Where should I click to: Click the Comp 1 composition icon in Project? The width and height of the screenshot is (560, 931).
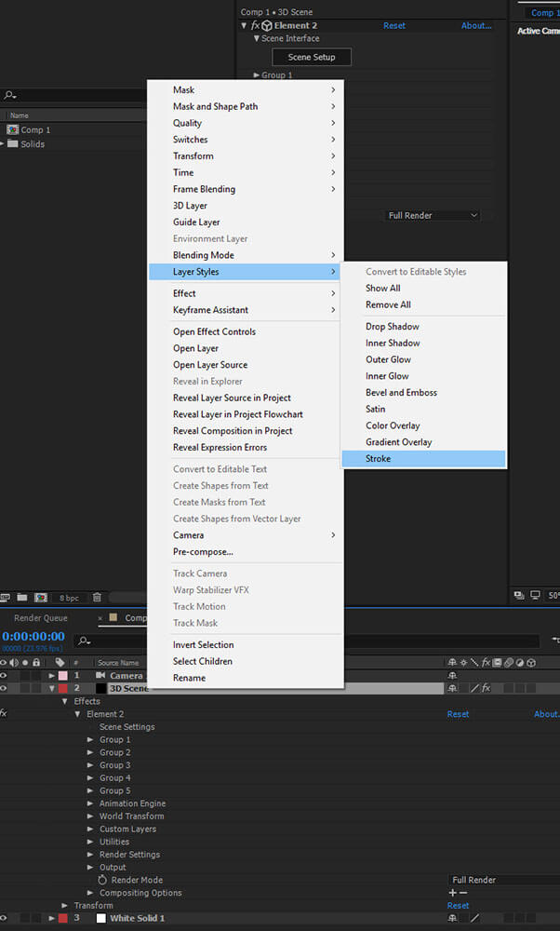pyautogui.click(x=12, y=129)
